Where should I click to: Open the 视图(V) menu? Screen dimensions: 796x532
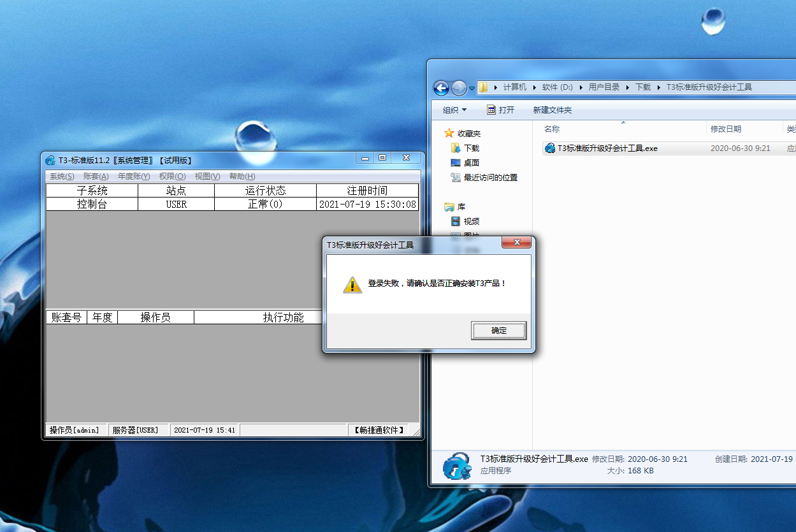click(207, 176)
